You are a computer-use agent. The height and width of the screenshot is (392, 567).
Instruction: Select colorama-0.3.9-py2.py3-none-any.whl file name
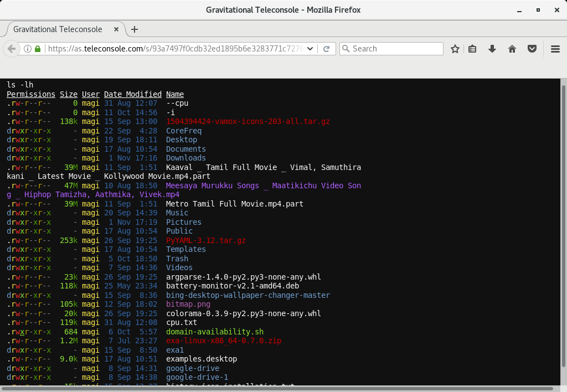[244, 313]
